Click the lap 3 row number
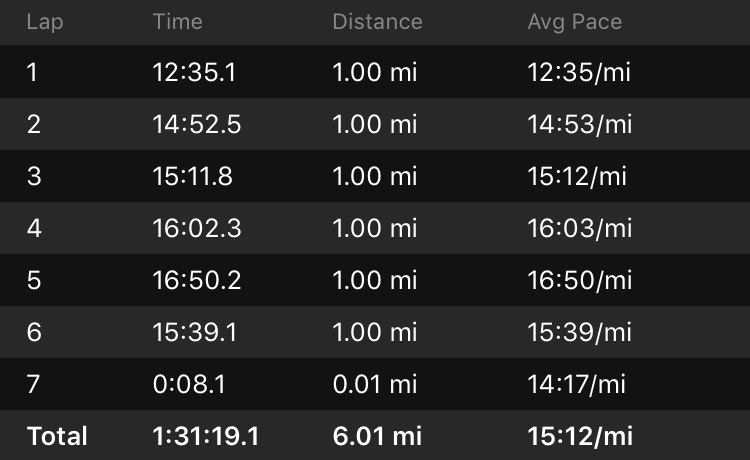The height and width of the screenshot is (460, 750). [34, 177]
